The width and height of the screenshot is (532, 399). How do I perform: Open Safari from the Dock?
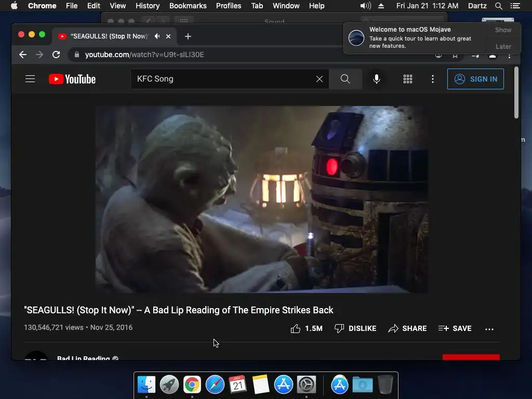[x=215, y=384]
